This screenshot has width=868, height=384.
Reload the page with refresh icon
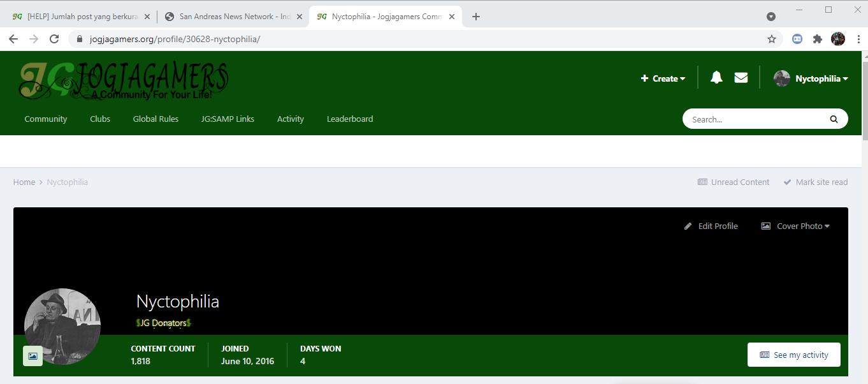(54, 39)
